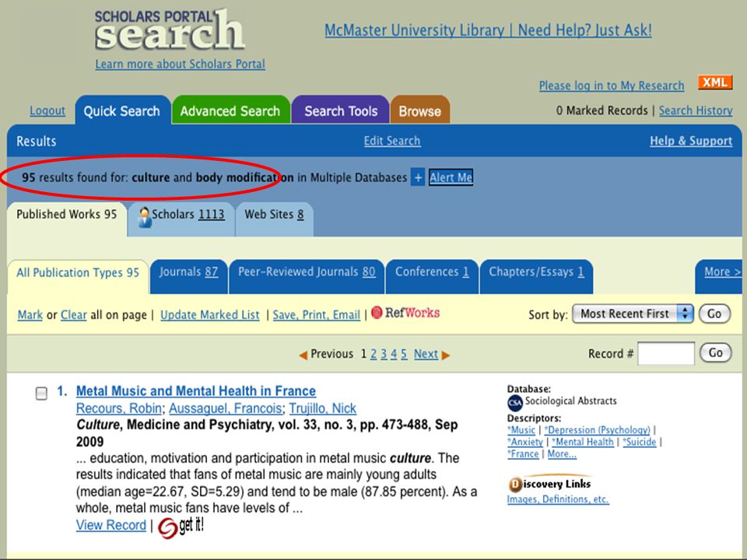Open the Sort by Most Recent First dropdown
Screen dimensions: 747x560
point(632,313)
